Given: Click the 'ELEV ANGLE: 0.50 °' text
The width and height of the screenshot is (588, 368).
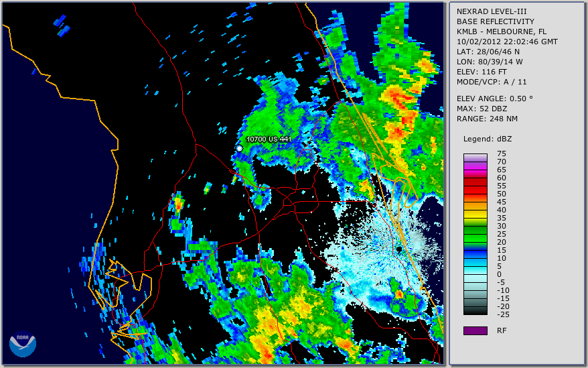Looking at the screenshot, I should pyautogui.click(x=495, y=99).
